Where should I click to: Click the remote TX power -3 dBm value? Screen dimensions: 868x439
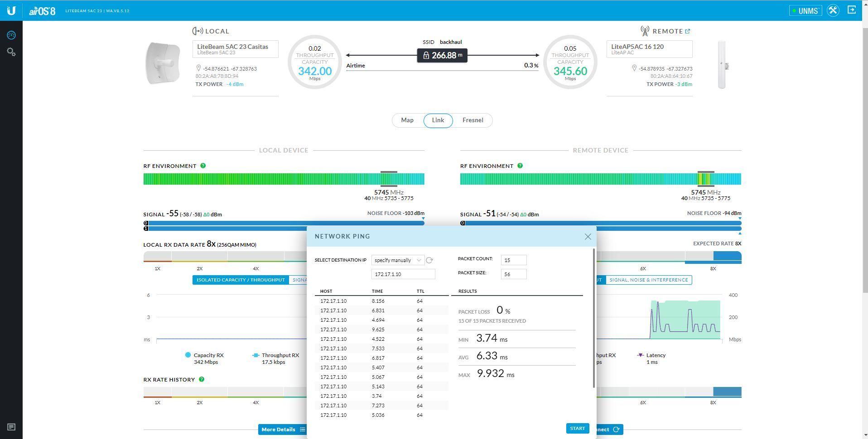click(683, 84)
